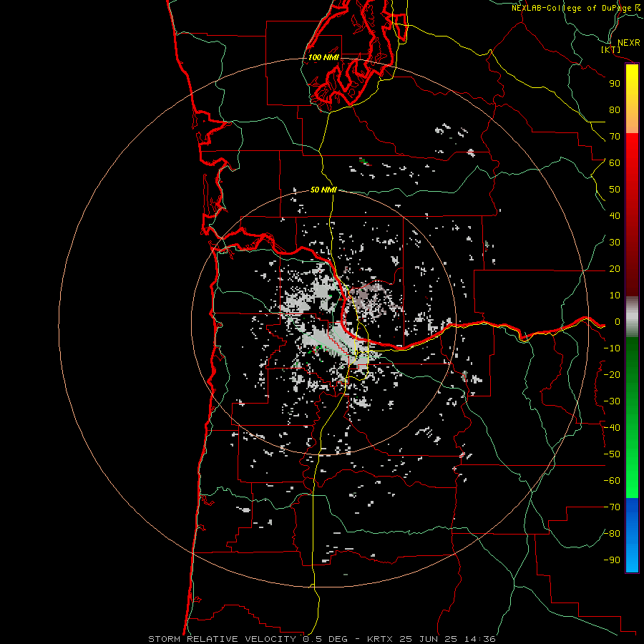Click the 100 NMI range ring label
This screenshot has width=644, height=644.
click(x=323, y=57)
